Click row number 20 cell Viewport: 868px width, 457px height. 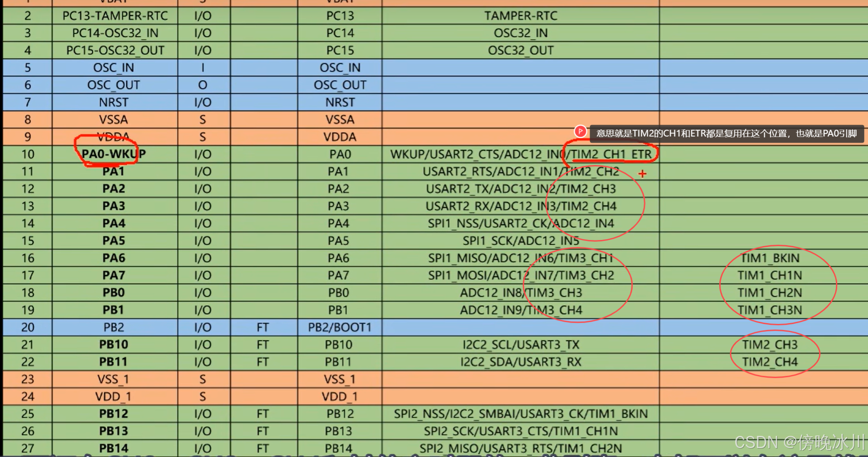(x=28, y=327)
